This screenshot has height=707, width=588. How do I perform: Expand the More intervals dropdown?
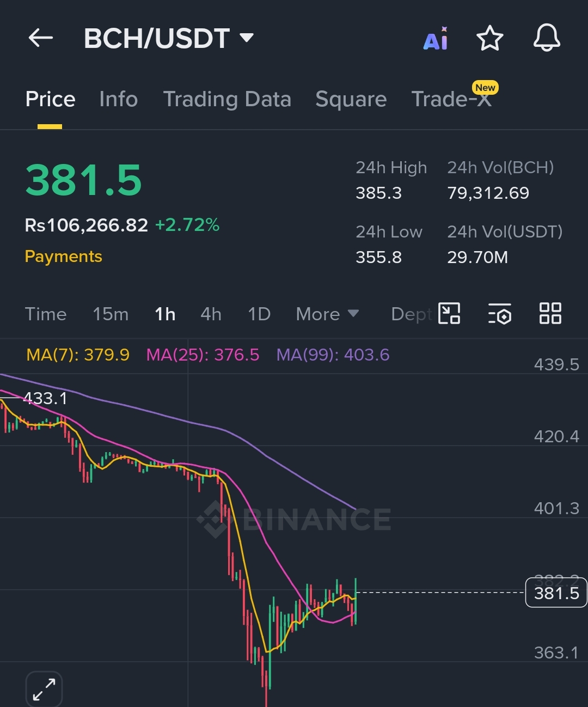click(x=327, y=314)
